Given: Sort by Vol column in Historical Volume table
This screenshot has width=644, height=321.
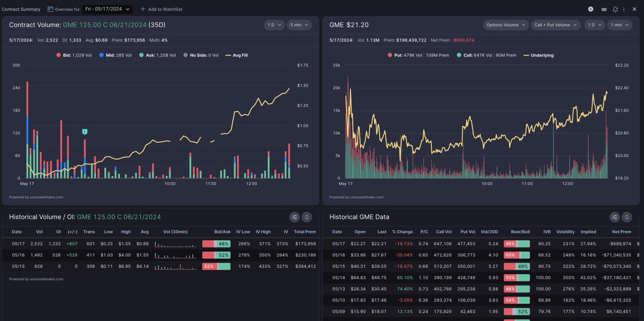Looking at the screenshot, I should click(x=39, y=232).
